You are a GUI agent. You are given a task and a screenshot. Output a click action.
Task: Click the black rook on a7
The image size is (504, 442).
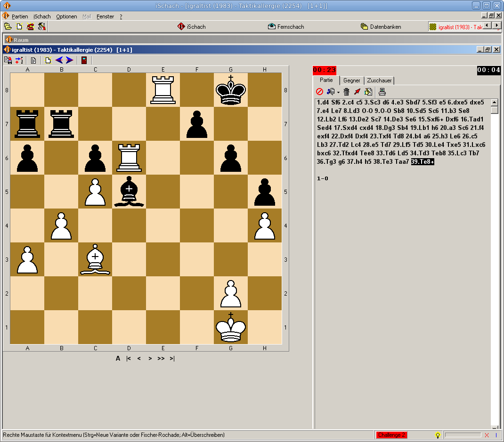tap(27, 124)
